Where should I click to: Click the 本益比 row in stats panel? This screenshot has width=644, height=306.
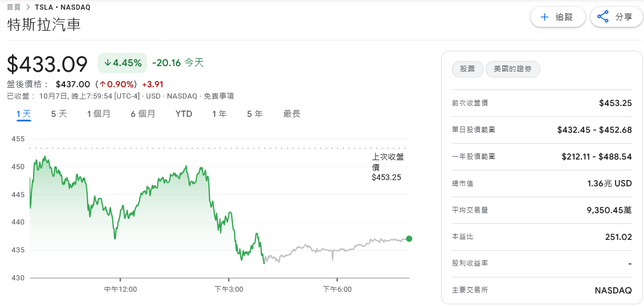(x=542, y=236)
